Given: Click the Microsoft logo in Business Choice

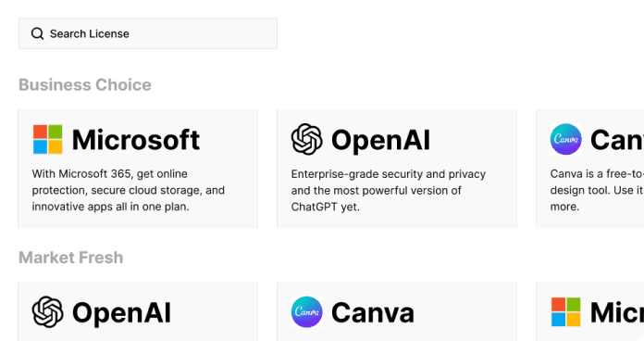Looking at the screenshot, I should click(47, 139).
